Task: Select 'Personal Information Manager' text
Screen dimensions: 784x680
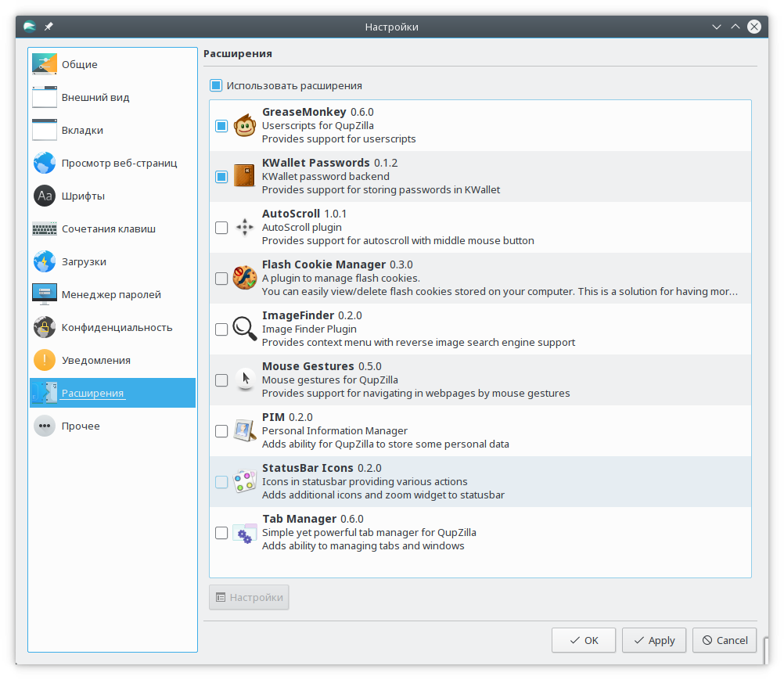Action: pos(335,430)
